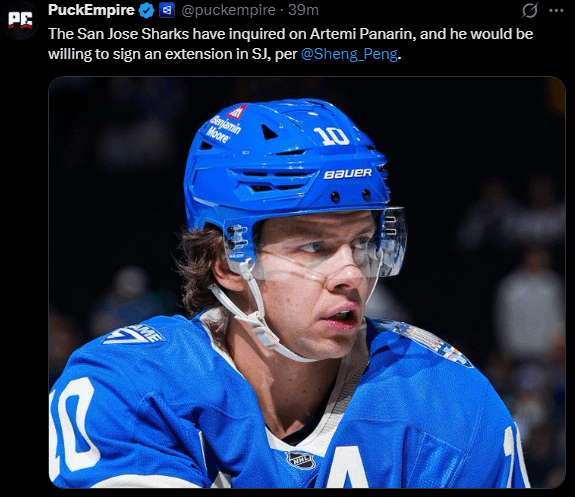The width and height of the screenshot is (575, 497).
Task: Open the PuckEmpire display name link
Action: click(91, 10)
